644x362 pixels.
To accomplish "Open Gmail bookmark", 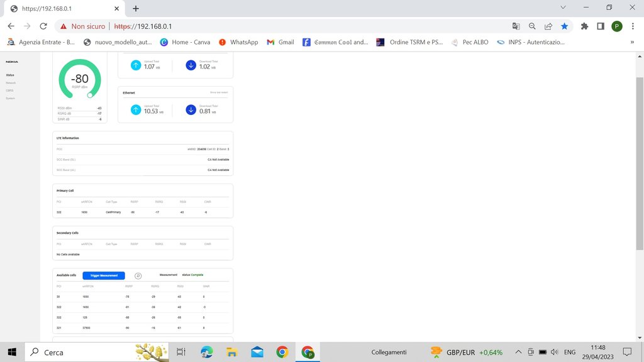I will pyautogui.click(x=280, y=42).
